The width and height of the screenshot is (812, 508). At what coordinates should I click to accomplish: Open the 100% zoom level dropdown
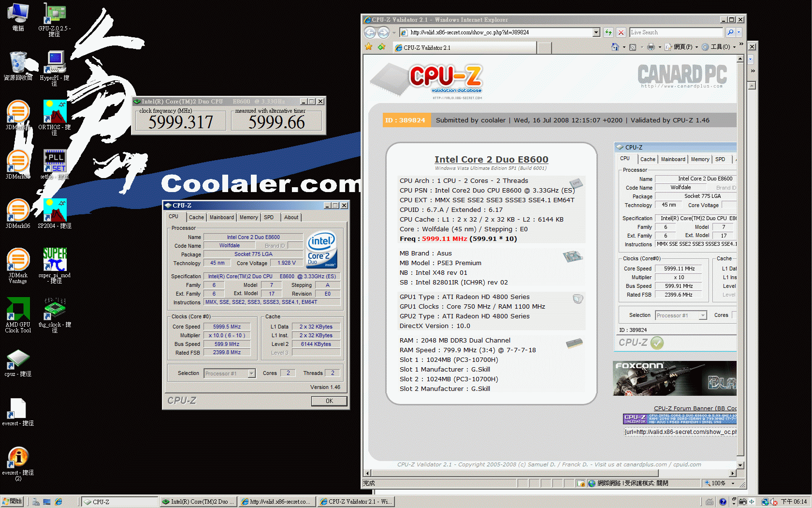733,483
